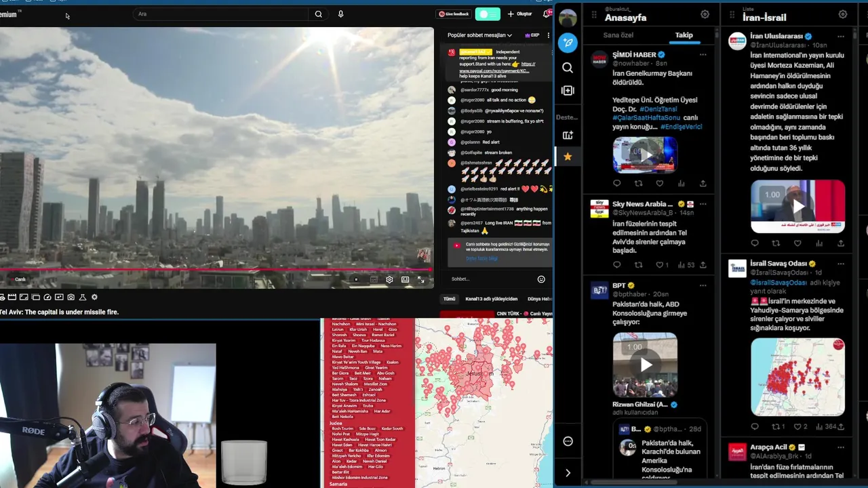
Task: Click the YouTube search input field
Action: tap(222, 14)
